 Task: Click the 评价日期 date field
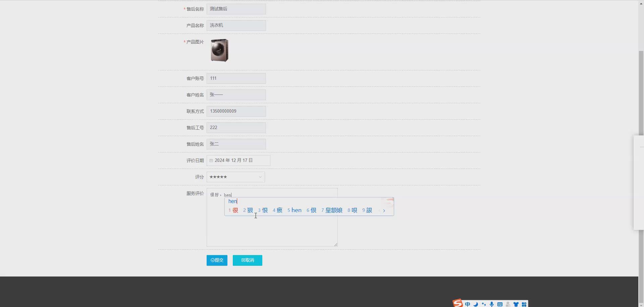(238, 161)
